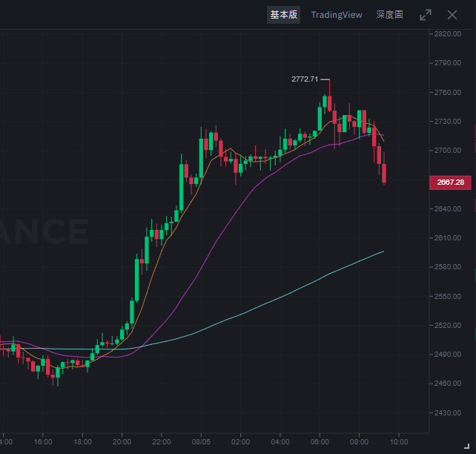Select the 16:00 time axis label
Image resolution: width=476 pixels, height=454 pixels.
(x=43, y=442)
